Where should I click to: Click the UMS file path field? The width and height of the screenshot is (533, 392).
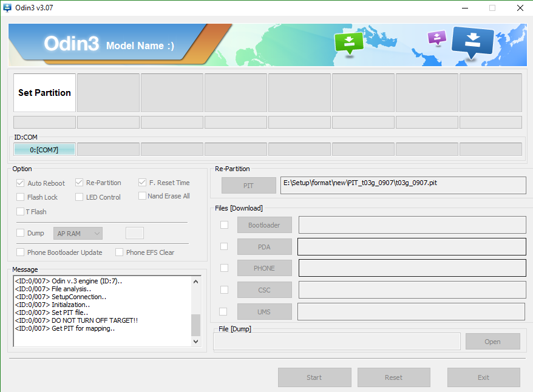[x=412, y=311]
